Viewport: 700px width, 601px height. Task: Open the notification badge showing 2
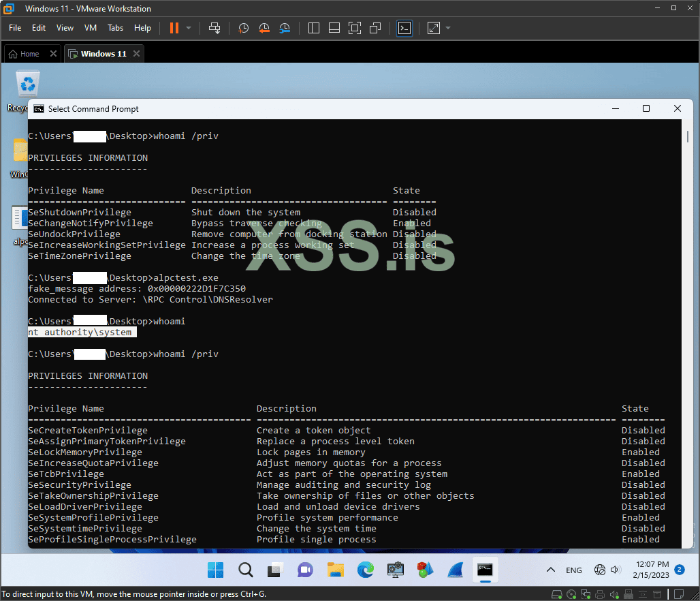click(x=680, y=569)
